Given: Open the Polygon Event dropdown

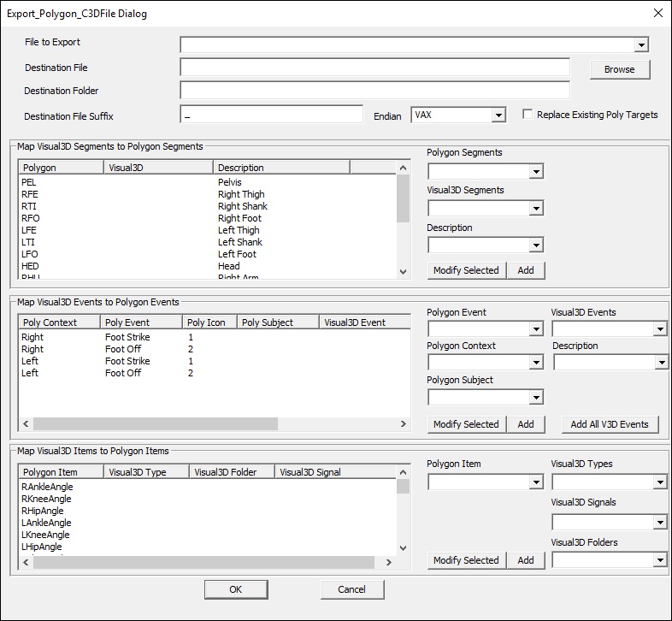Looking at the screenshot, I should [x=536, y=329].
